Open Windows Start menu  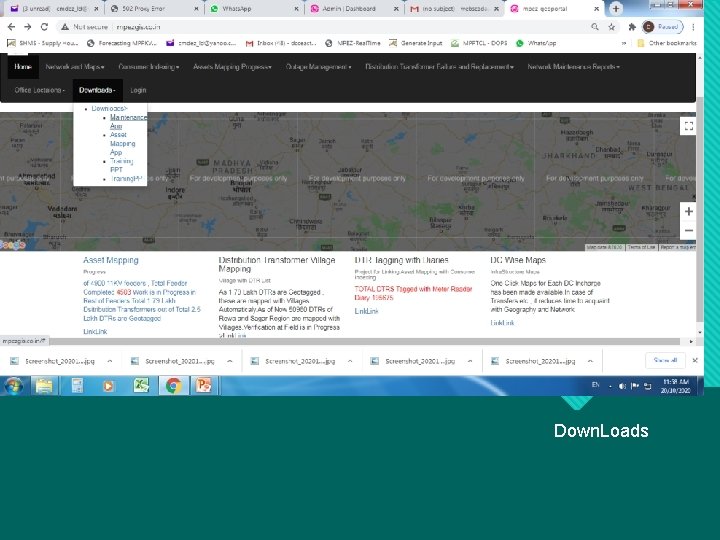[x=13, y=386]
